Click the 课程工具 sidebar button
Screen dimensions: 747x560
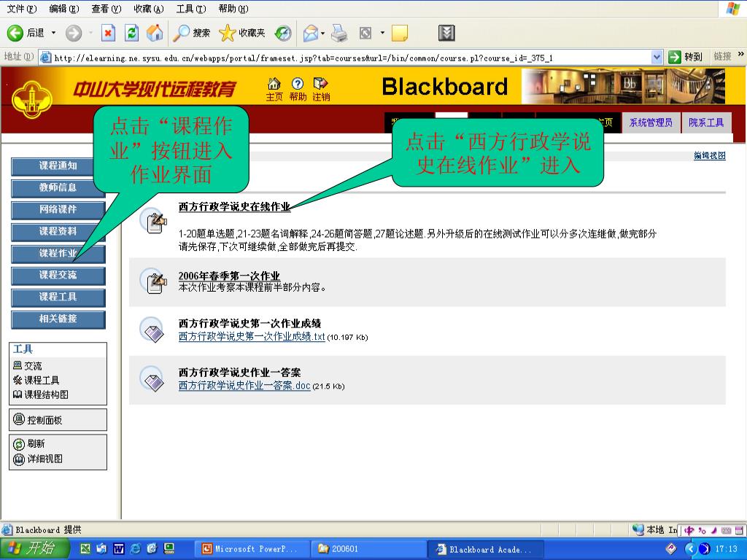click(x=58, y=297)
